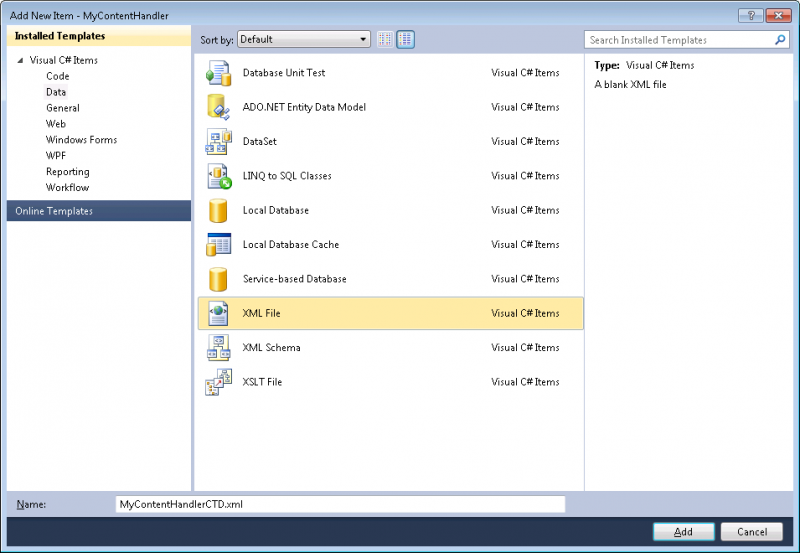This screenshot has width=800, height=553.
Task: Click the XML Schema template icon
Action: [x=218, y=347]
